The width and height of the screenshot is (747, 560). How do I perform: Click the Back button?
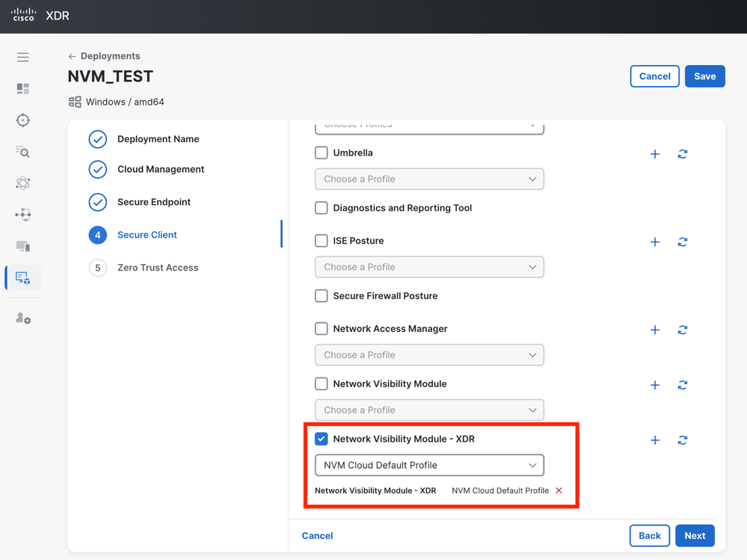coord(649,536)
